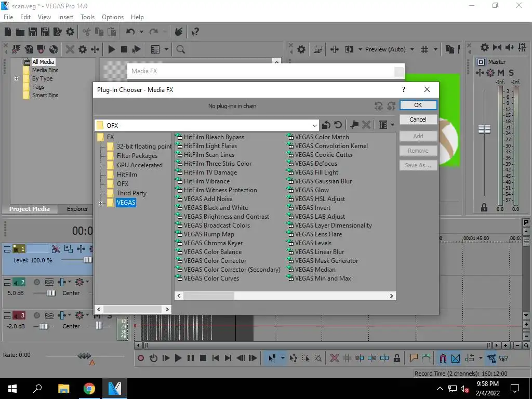532x399 pixels.
Task: Toggle Arm for Record on audio track 3
Action: pyautogui.click(x=37, y=315)
